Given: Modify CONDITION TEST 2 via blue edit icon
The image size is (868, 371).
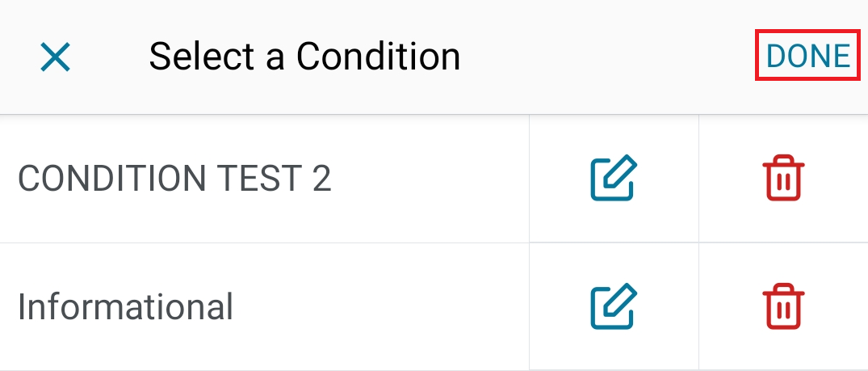Looking at the screenshot, I should point(614,179).
